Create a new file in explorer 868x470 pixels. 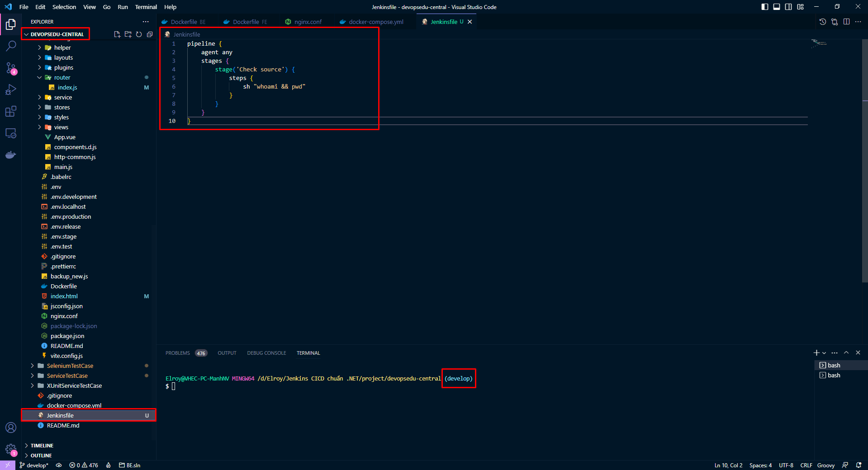click(117, 34)
